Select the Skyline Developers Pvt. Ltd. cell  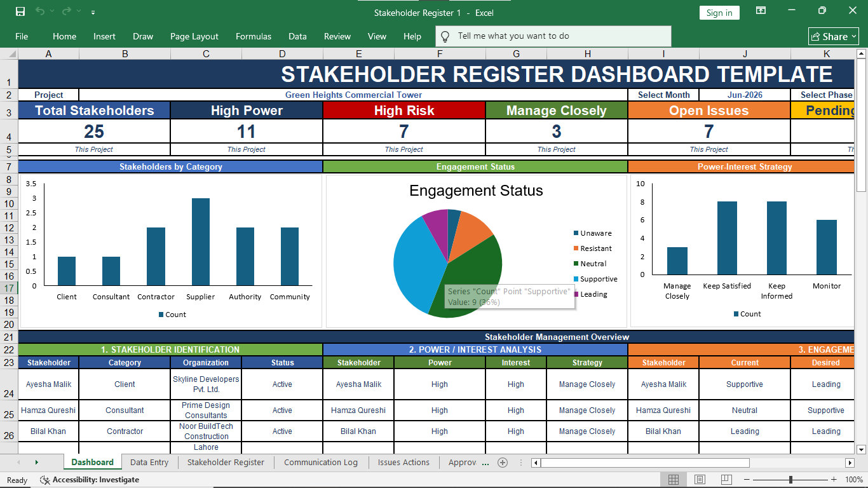(x=206, y=384)
